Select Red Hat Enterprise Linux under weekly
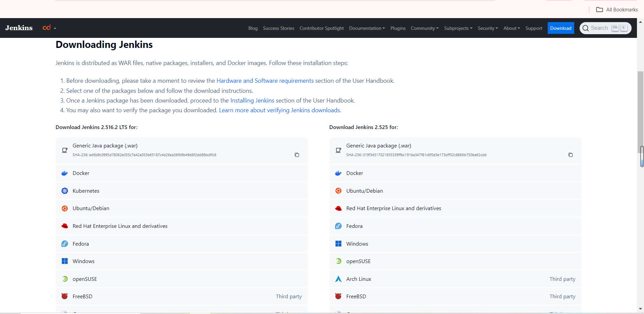Screen dimensions: 644x314 click(x=455, y=208)
